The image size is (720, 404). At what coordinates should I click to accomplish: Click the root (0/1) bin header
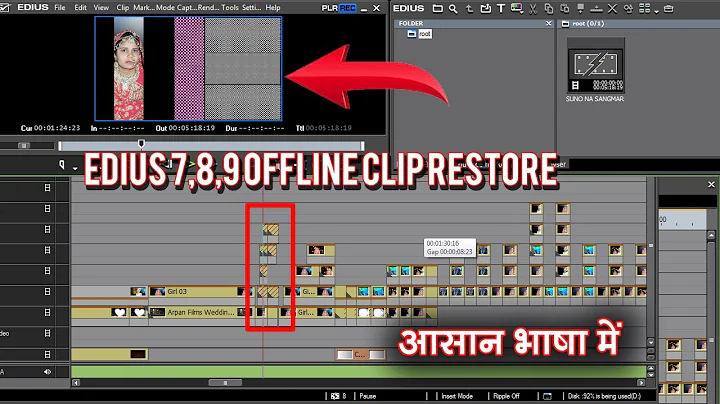point(588,23)
